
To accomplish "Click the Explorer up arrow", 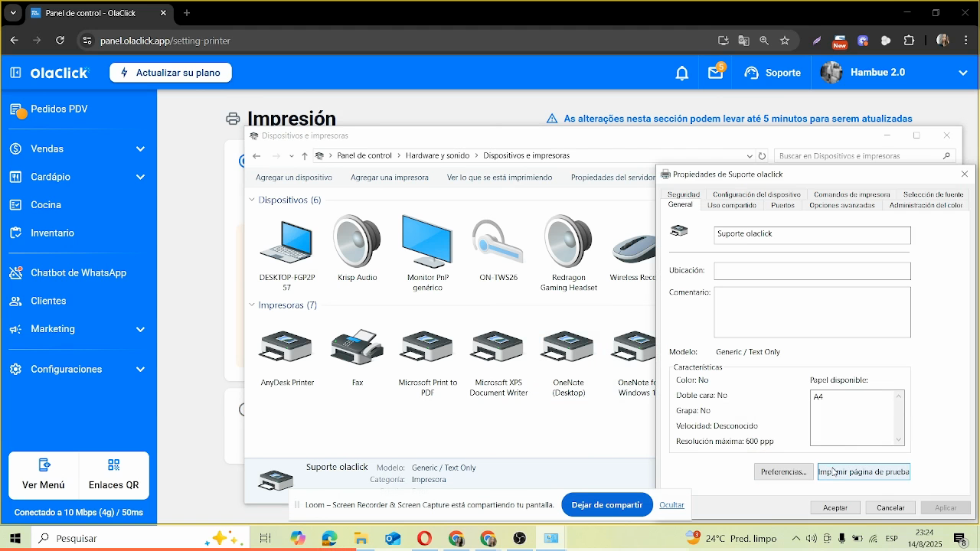I will [305, 156].
